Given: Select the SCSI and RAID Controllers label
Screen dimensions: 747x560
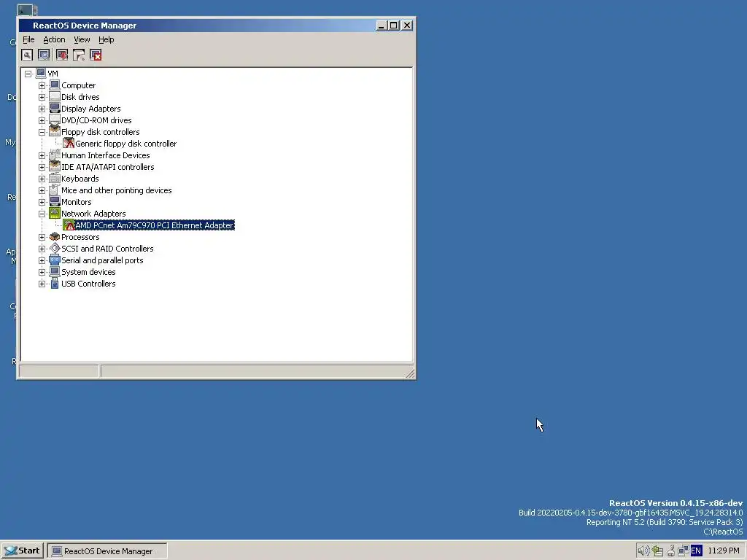Looking at the screenshot, I should tap(107, 249).
